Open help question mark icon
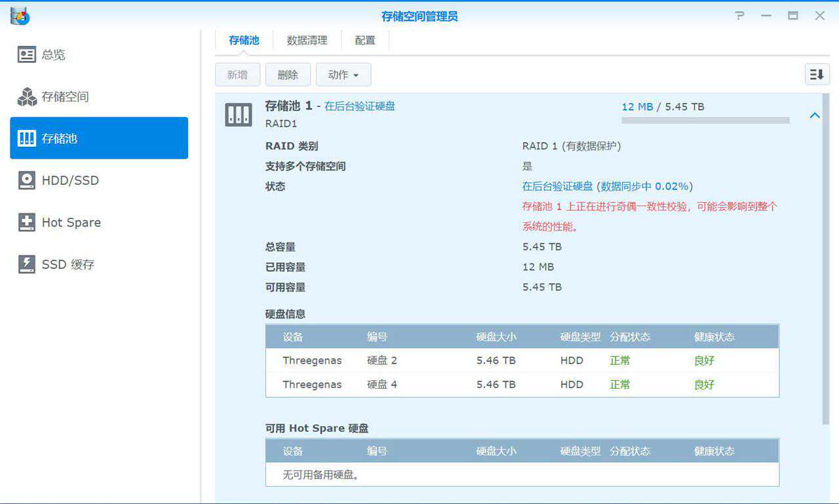Viewport: 839px width, 504px height. coord(740,16)
